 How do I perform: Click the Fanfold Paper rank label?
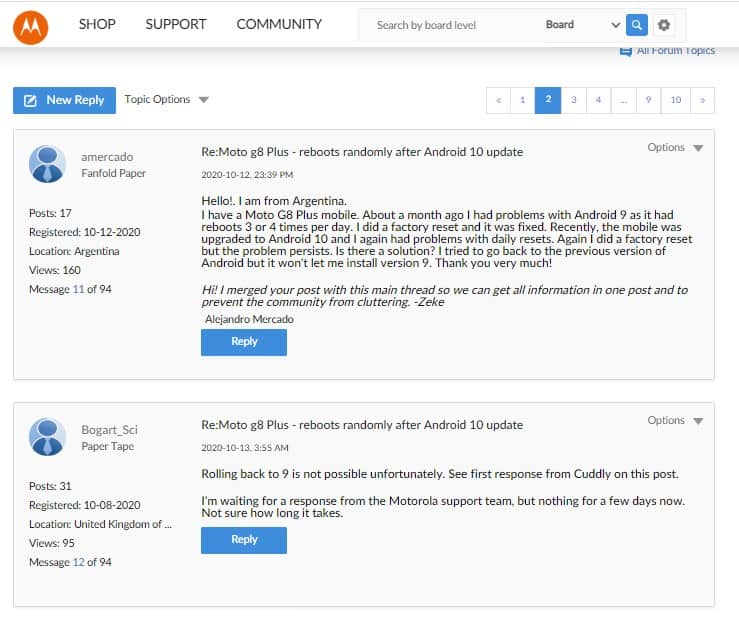pos(114,173)
